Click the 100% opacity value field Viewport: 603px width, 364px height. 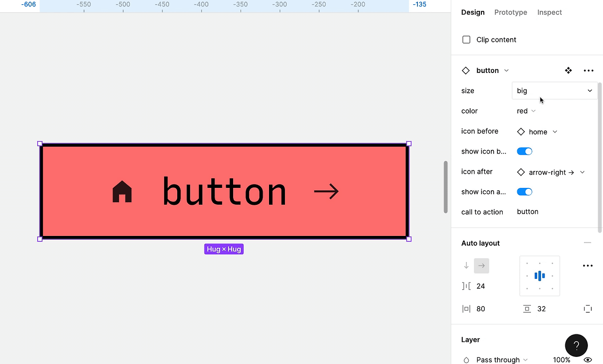pos(562,359)
